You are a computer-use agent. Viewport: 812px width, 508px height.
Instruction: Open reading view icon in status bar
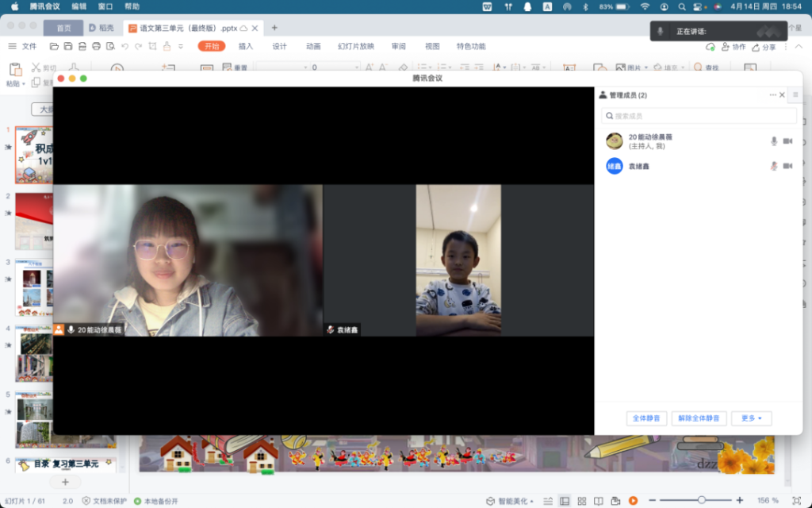[599, 501]
